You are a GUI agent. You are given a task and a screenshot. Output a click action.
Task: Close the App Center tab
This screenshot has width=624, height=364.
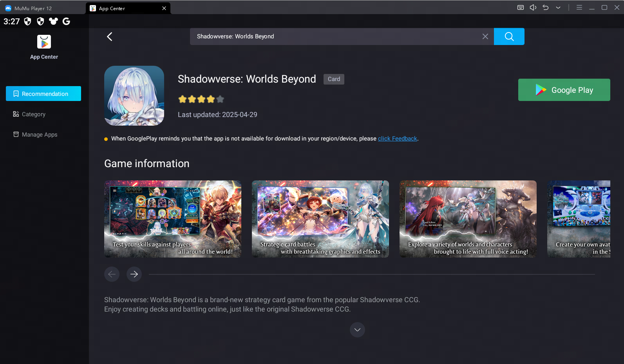tap(164, 8)
